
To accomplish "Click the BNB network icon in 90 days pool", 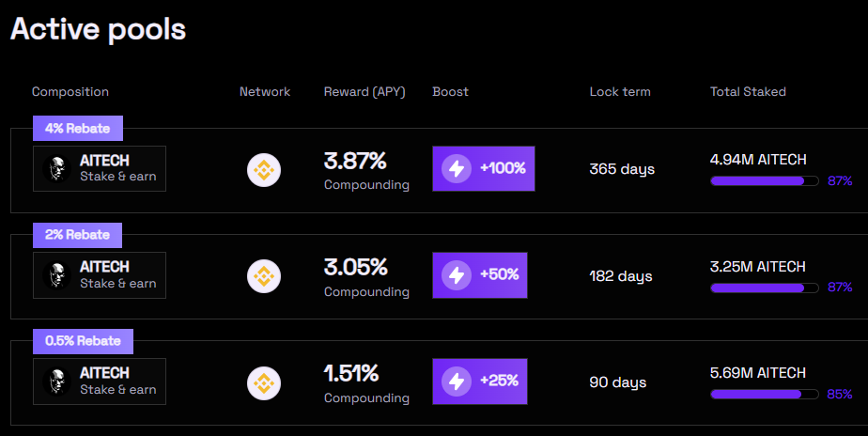I will pyautogui.click(x=263, y=382).
